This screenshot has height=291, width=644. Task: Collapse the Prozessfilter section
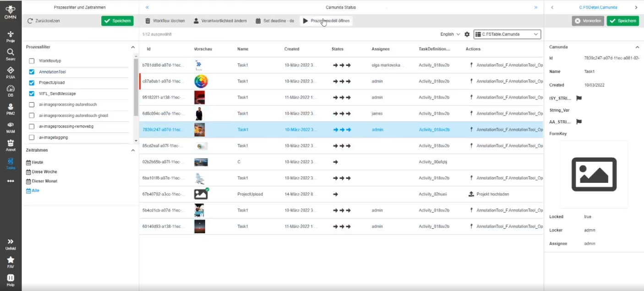coord(133,47)
